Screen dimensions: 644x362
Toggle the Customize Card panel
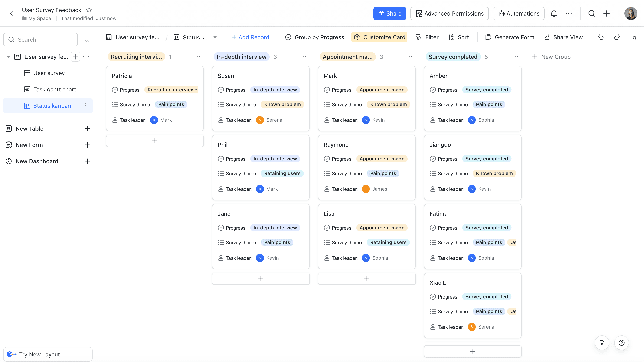click(379, 37)
